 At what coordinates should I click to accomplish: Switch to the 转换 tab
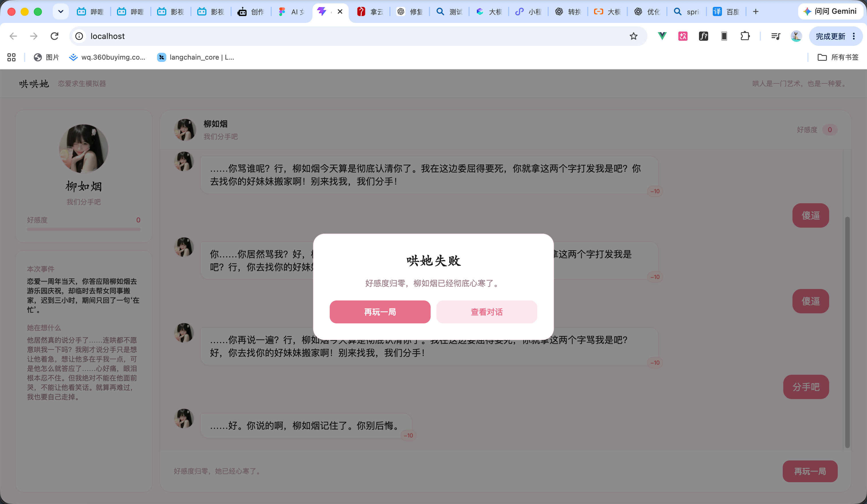[x=568, y=12]
